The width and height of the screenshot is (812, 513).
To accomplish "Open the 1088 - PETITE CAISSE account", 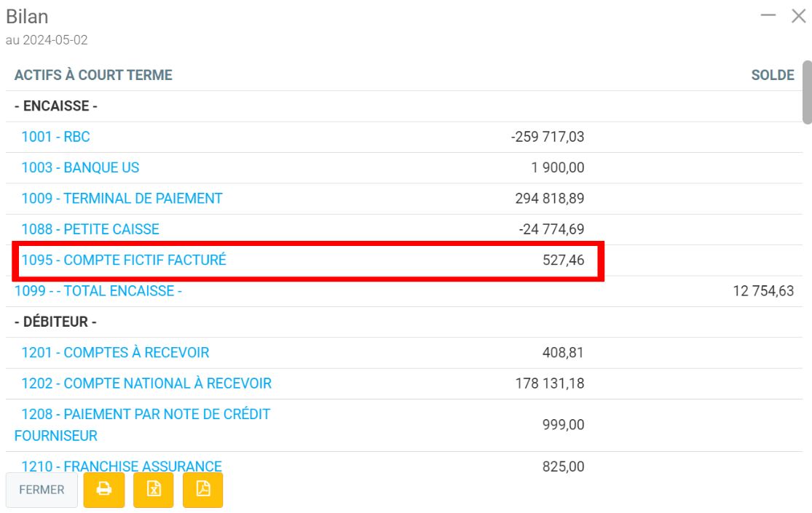I will coord(90,229).
